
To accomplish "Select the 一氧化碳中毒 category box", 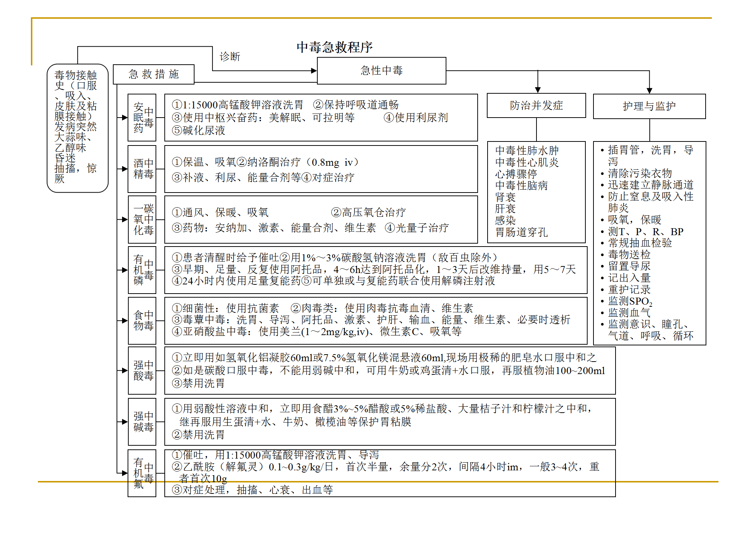I will 142,219.
